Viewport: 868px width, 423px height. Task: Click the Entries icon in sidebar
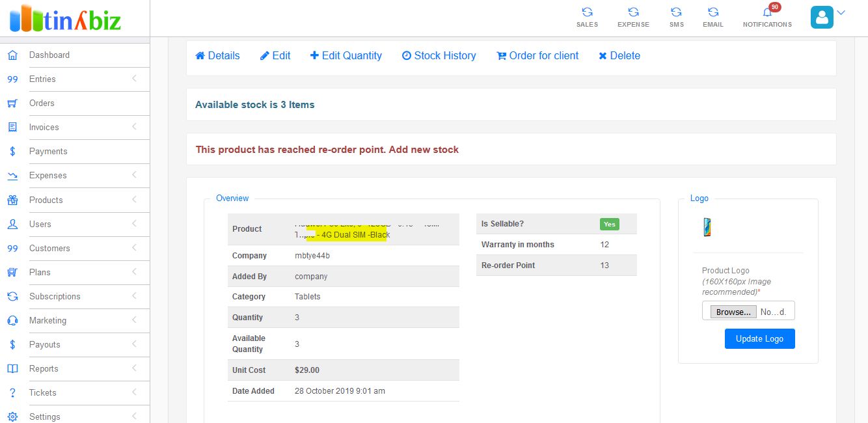click(12, 79)
